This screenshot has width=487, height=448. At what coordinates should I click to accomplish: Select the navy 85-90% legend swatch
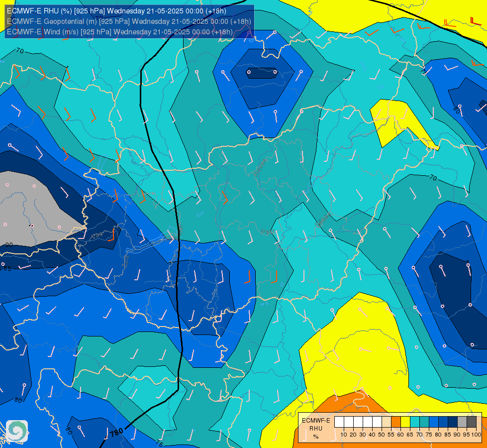pyautogui.click(x=453, y=422)
